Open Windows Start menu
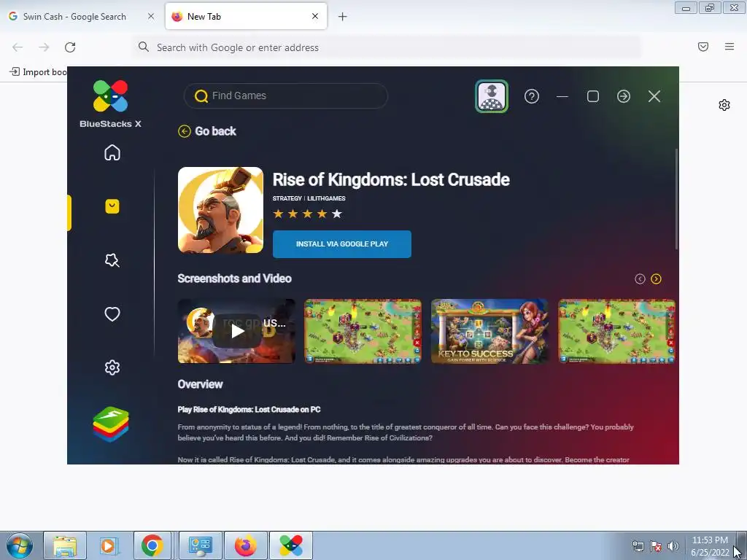The width and height of the screenshot is (747, 560). click(20, 545)
